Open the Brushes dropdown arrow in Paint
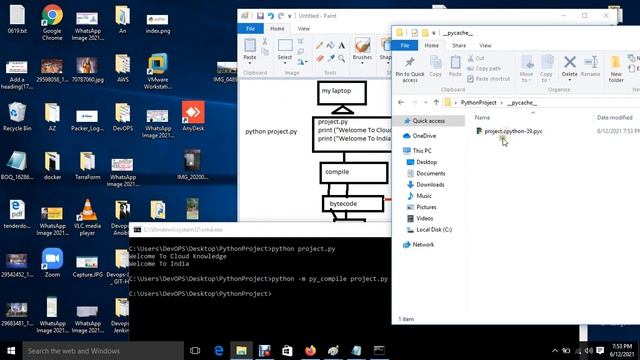 click(x=362, y=63)
